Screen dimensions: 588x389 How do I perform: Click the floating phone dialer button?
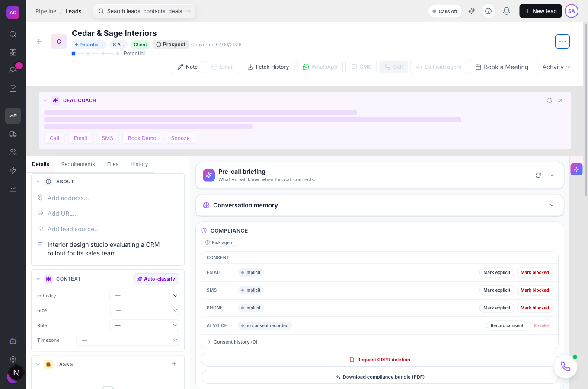(x=566, y=367)
